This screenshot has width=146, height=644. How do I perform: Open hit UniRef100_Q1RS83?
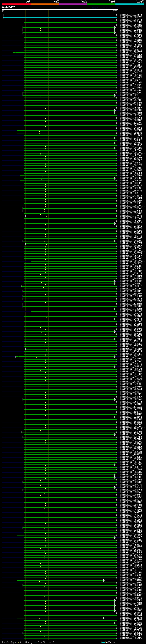tap(131, 15)
